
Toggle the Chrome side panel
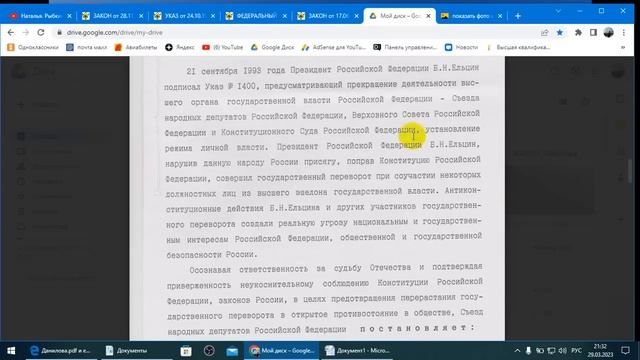point(593,33)
